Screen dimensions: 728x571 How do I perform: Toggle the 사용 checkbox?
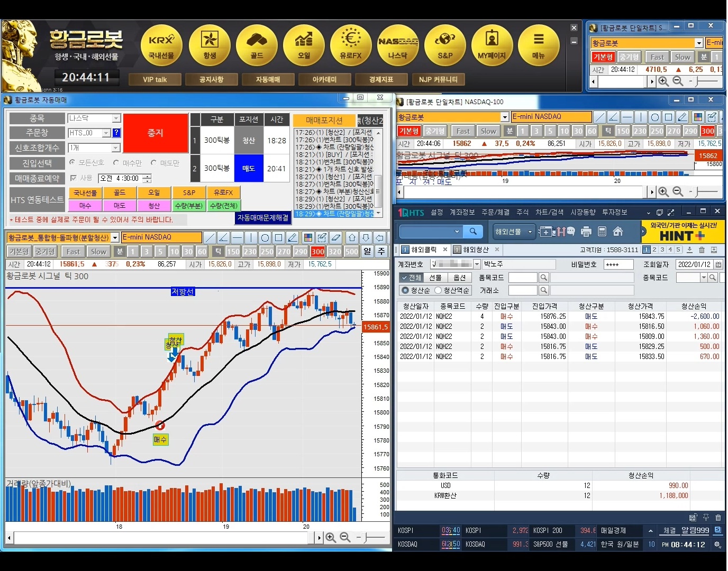point(74,178)
